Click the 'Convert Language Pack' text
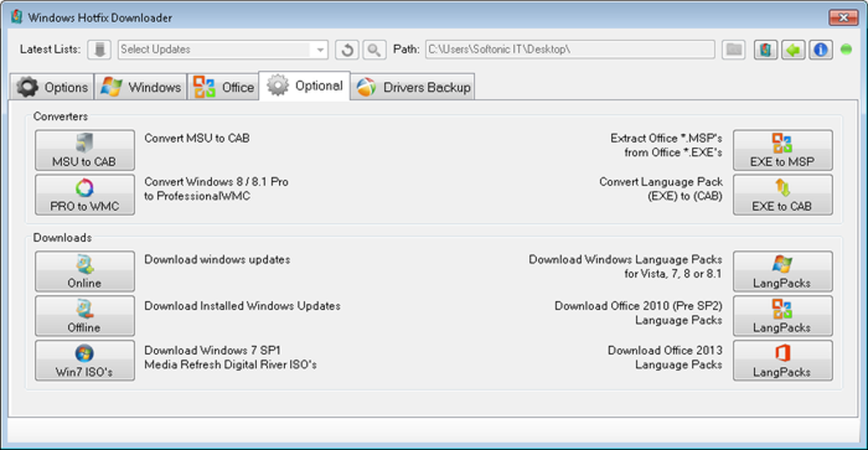Screen dimensions: 868x450 point(661,182)
